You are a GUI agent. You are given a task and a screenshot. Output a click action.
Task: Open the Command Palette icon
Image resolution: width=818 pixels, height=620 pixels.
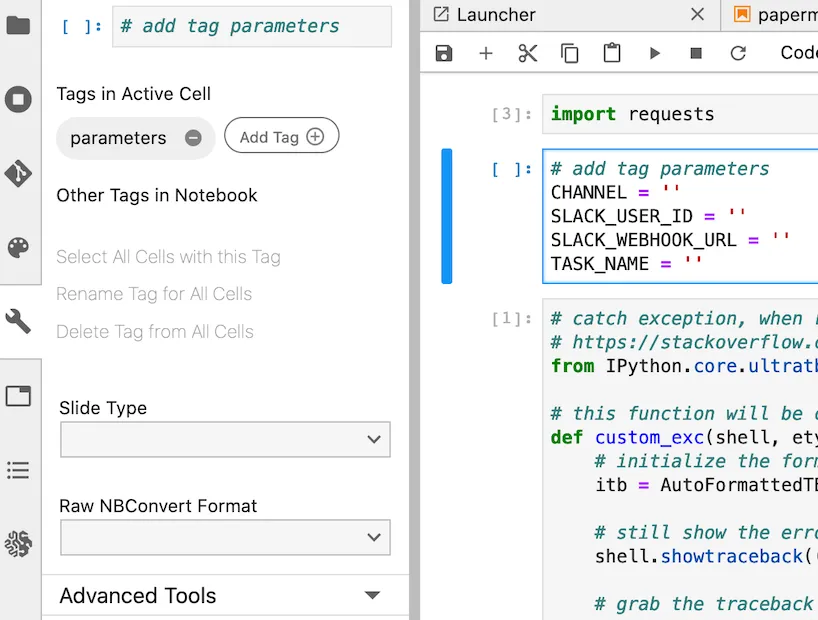[18, 248]
